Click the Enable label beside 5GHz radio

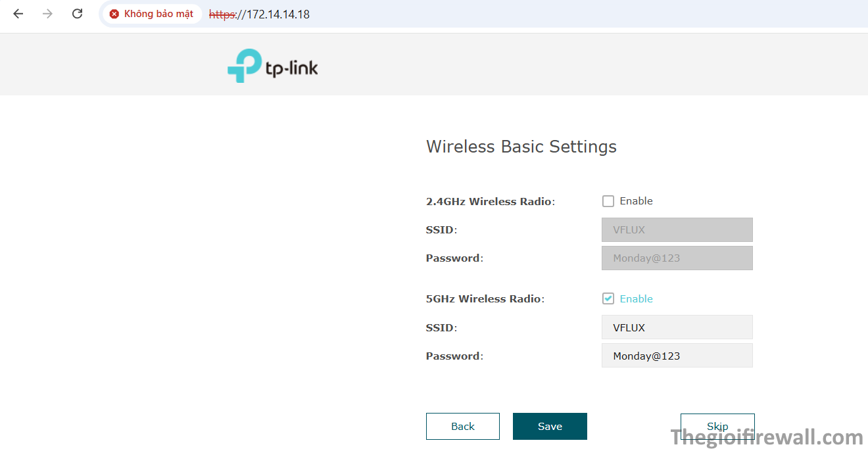pos(636,298)
